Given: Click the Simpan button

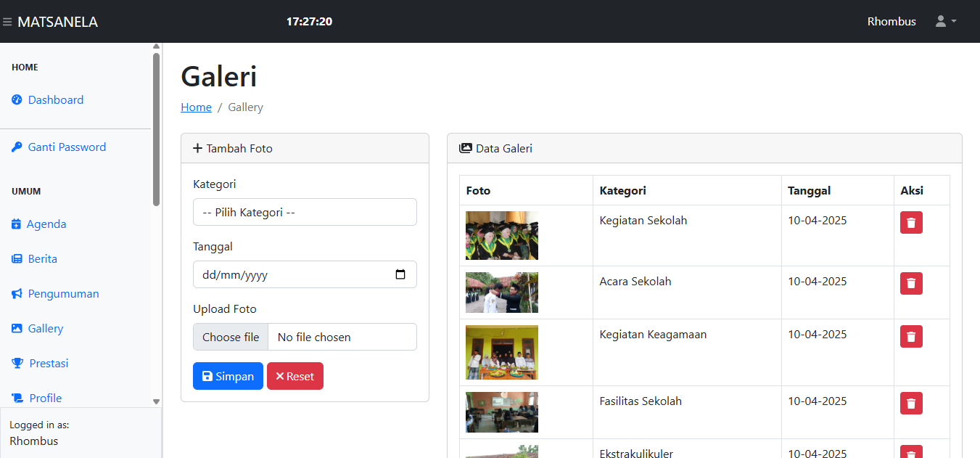Looking at the screenshot, I should coord(228,376).
